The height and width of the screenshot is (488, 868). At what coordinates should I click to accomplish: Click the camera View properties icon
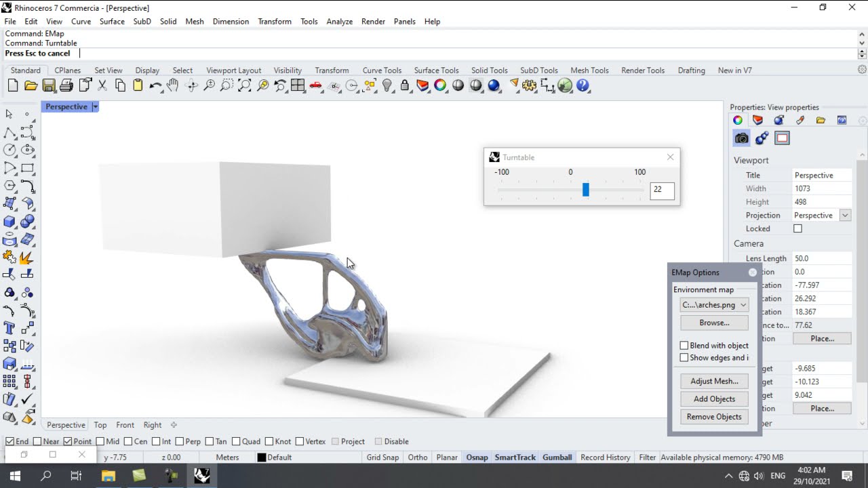point(742,138)
